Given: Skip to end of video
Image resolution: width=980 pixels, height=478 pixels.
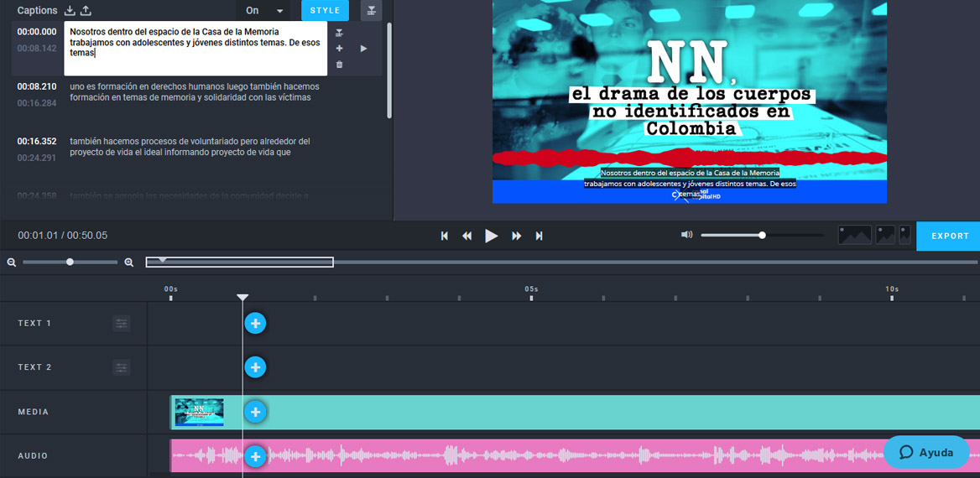Looking at the screenshot, I should pos(539,236).
